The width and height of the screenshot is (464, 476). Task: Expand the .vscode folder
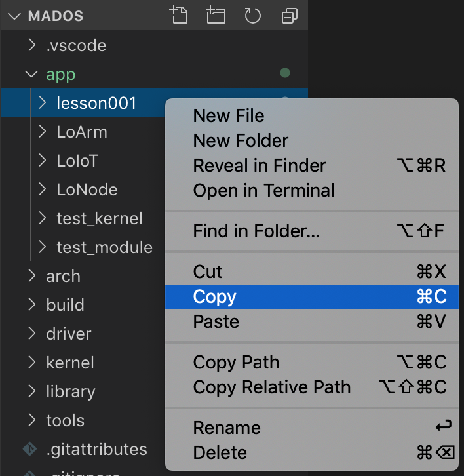pos(32,45)
